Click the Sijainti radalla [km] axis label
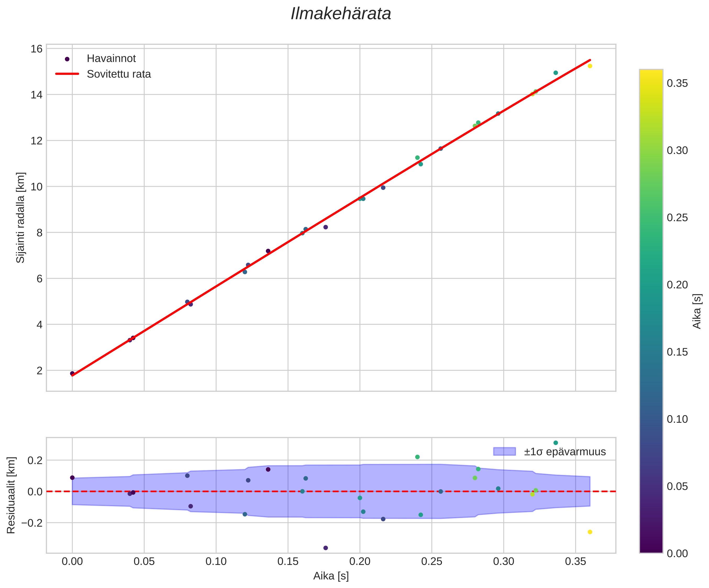This screenshot has height=588, width=709. pos(21,218)
